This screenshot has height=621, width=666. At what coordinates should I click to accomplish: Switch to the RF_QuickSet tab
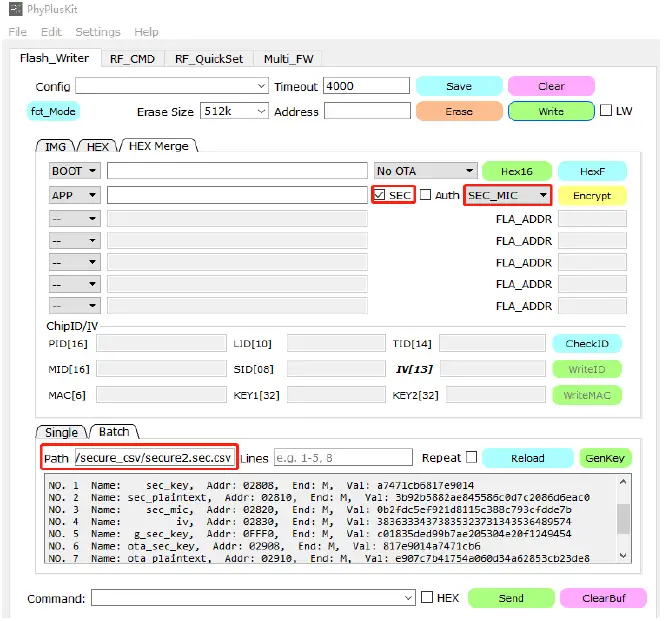pyautogui.click(x=209, y=59)
